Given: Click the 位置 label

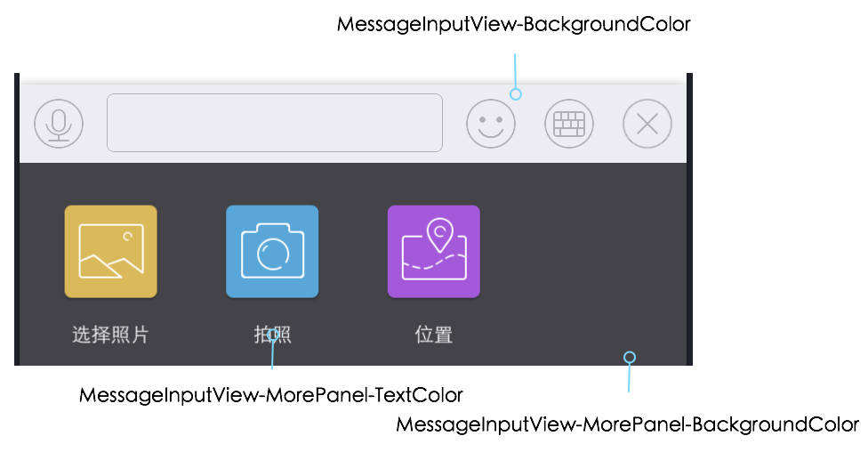Looking at the screenshot, I should tap(434, 335).
